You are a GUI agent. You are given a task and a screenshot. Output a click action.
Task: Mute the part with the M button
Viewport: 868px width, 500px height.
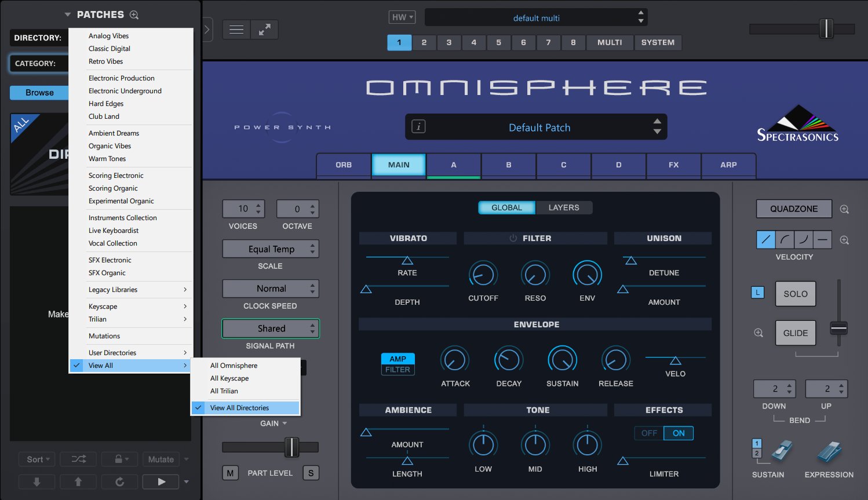[230, 473]
